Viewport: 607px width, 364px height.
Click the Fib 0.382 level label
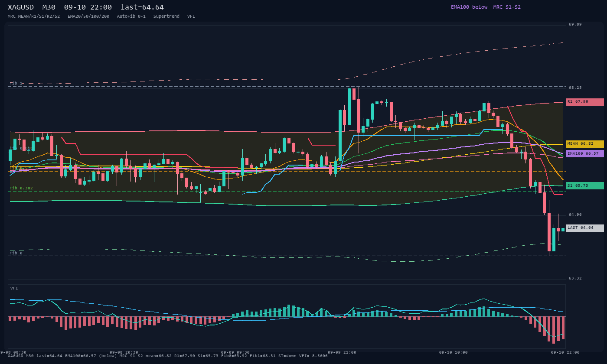pyautogui.click(x=21, y=188)
